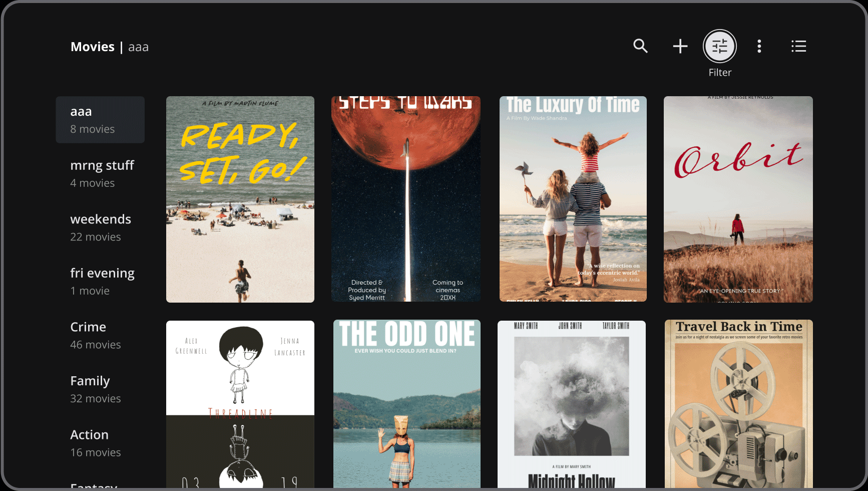
Task: Open the Travel Back in Time poster
Action: point(739,404)
